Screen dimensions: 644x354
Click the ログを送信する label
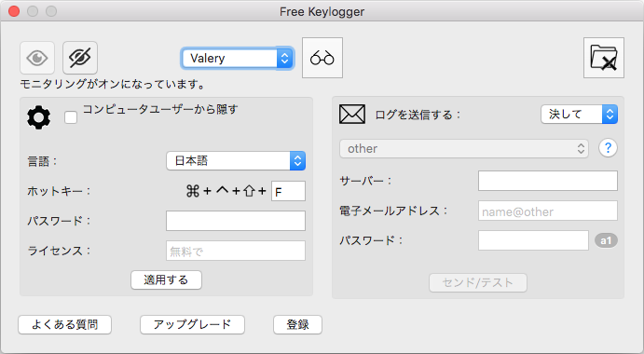[418, 115]
